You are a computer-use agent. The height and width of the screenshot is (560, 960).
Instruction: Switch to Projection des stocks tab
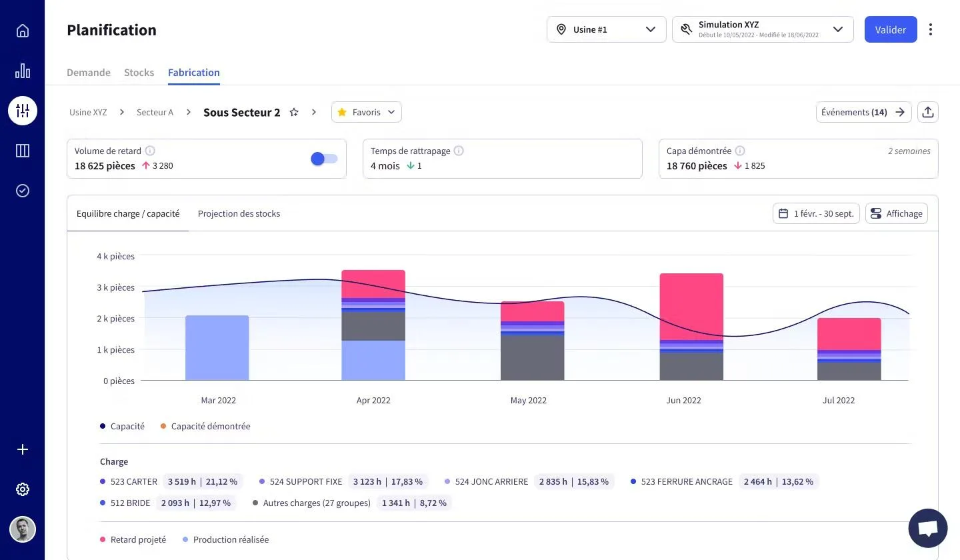click(x=239, y=213)
